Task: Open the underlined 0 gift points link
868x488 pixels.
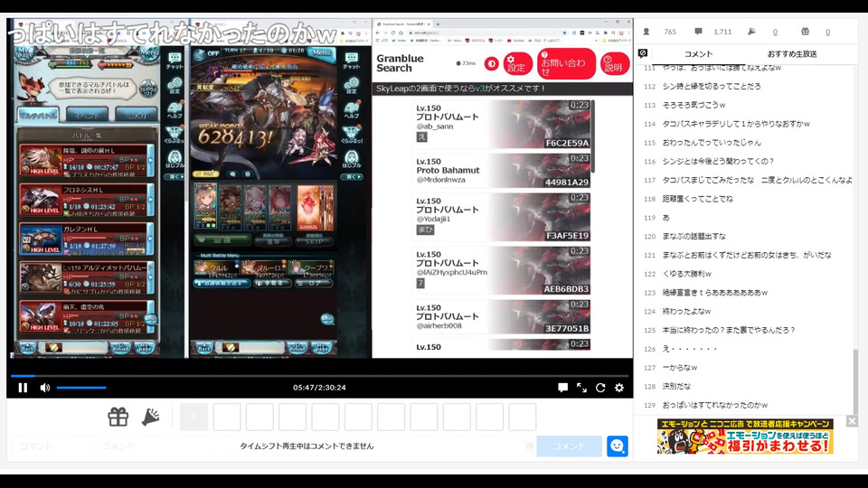Action: tap(827, 33)
